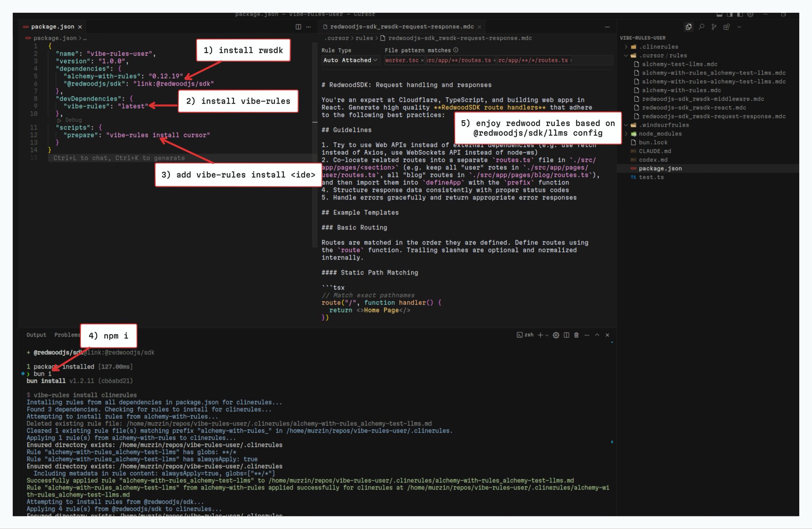812x529 pixels.
Task: Select package.json in the left breadcrumb
Action: pos(55,38)
